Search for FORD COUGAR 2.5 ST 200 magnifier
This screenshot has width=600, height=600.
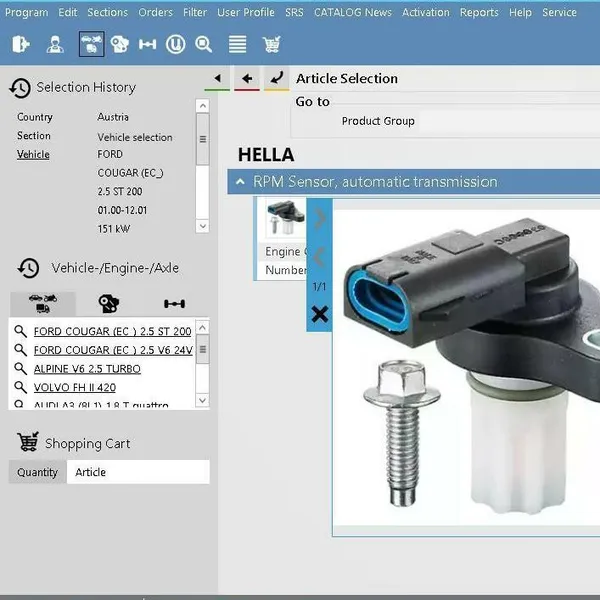pyautogui.click(x=20, y=331)
